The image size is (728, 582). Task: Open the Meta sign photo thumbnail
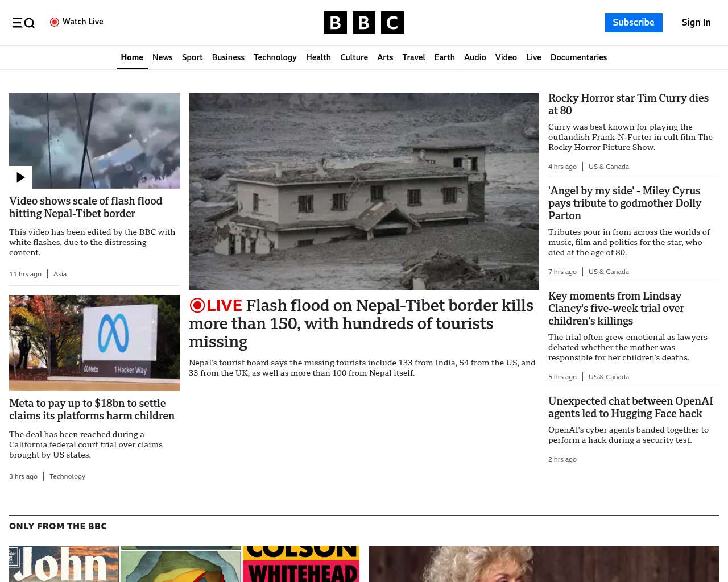point(94,343)
